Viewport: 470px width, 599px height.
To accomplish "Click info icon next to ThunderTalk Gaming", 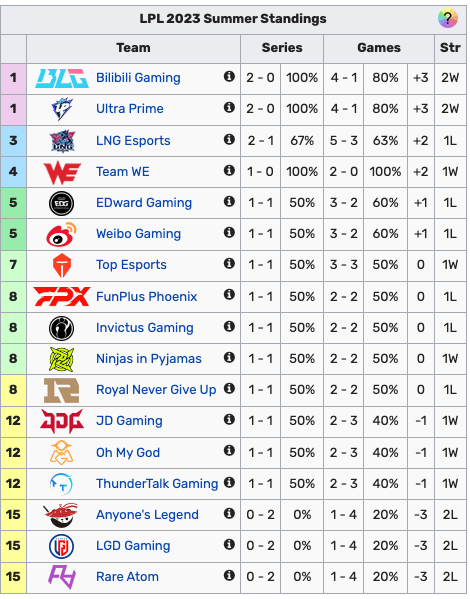I will [229, 482].
